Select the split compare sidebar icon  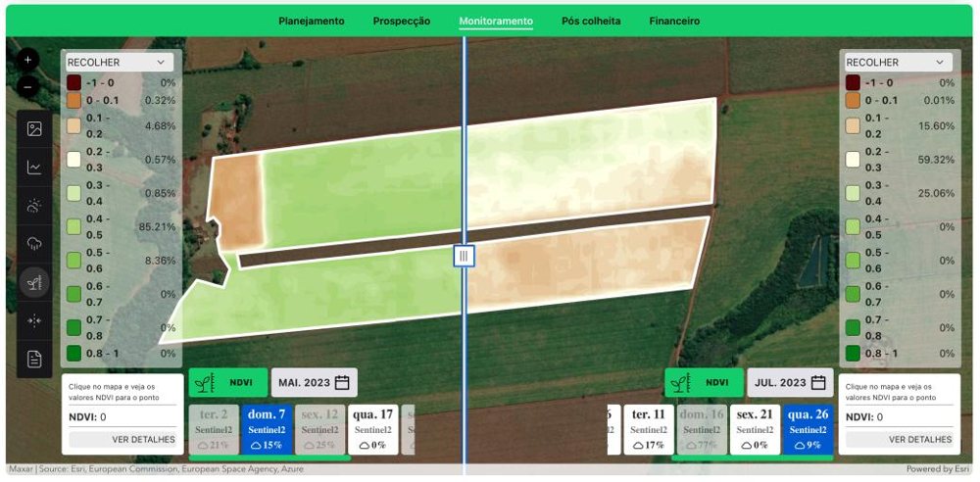[34, 320]
